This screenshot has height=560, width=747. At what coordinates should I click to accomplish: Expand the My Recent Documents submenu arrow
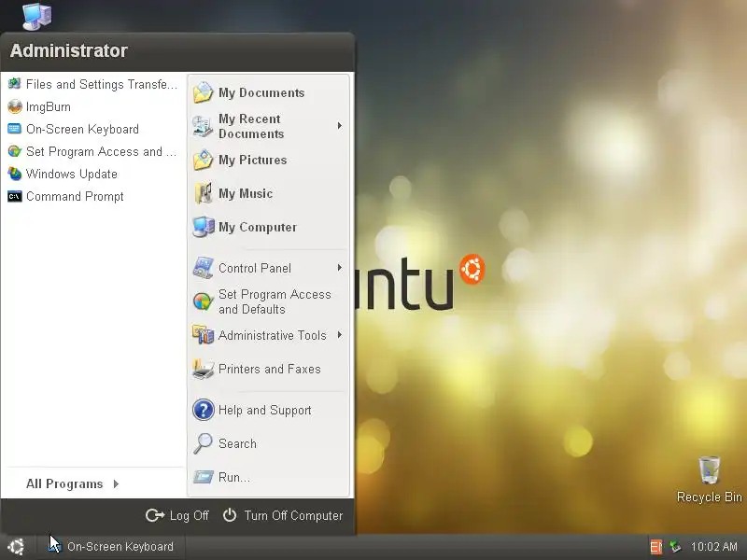pyautogui.click(x=340, y=126)
